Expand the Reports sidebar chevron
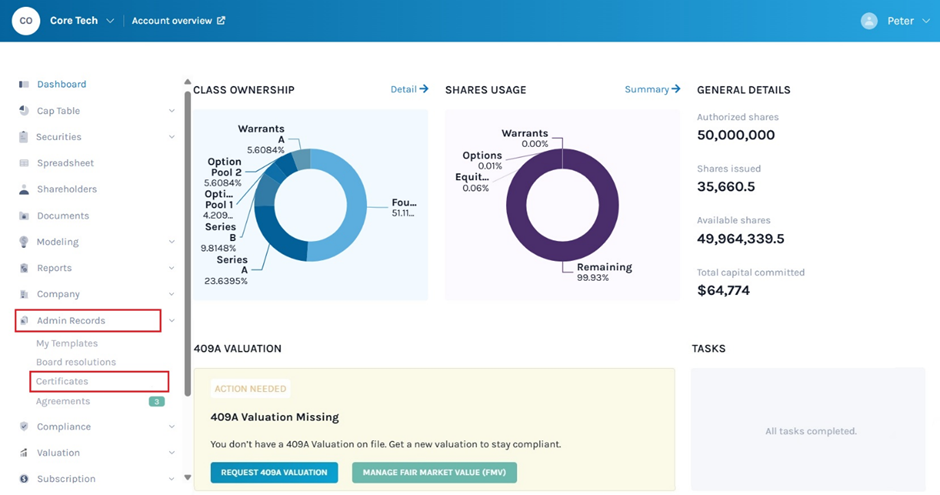940x495 pixels. 172,268
